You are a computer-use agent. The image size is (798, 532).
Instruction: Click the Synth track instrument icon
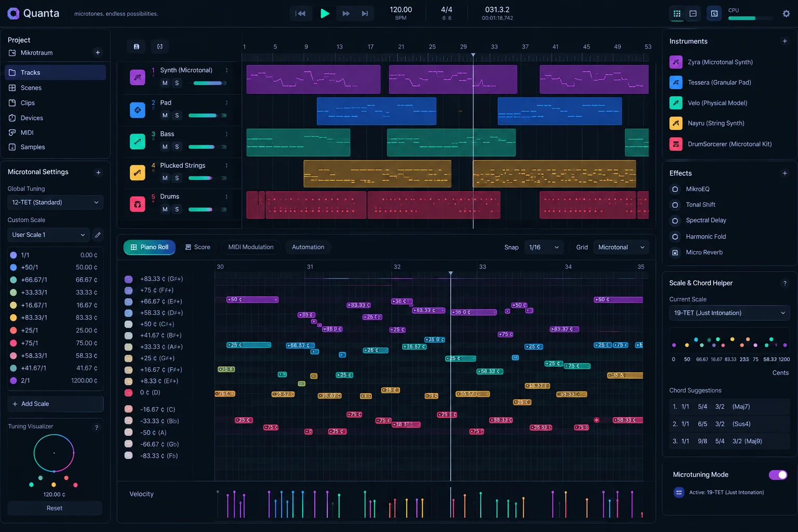pyautogui.click(x=137, y=77)
